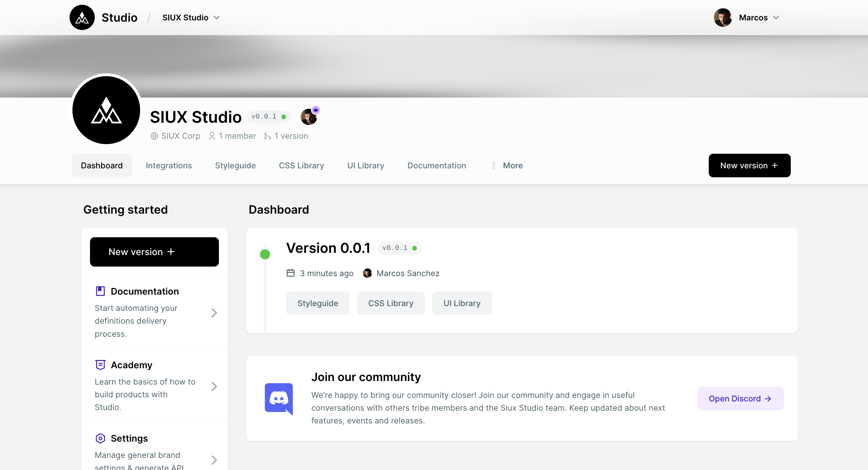Click the Studio logo in the top bar
The image size is (868, 470).
(x=82, y=17)
